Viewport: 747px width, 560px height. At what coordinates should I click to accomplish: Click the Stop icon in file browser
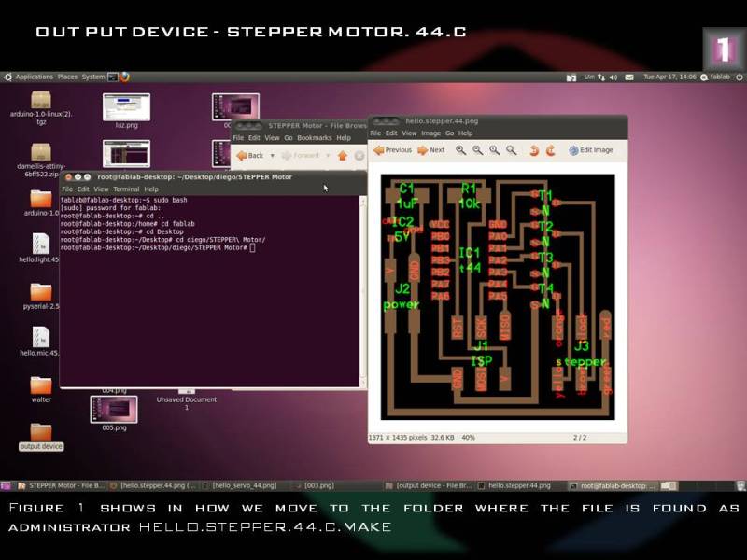coord(359,156)
